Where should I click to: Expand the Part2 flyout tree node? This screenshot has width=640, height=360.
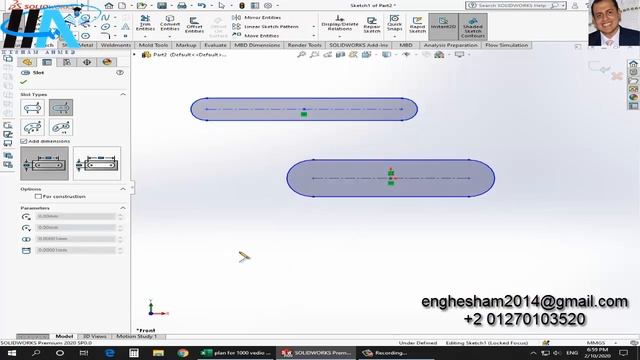tap(134, 54)
